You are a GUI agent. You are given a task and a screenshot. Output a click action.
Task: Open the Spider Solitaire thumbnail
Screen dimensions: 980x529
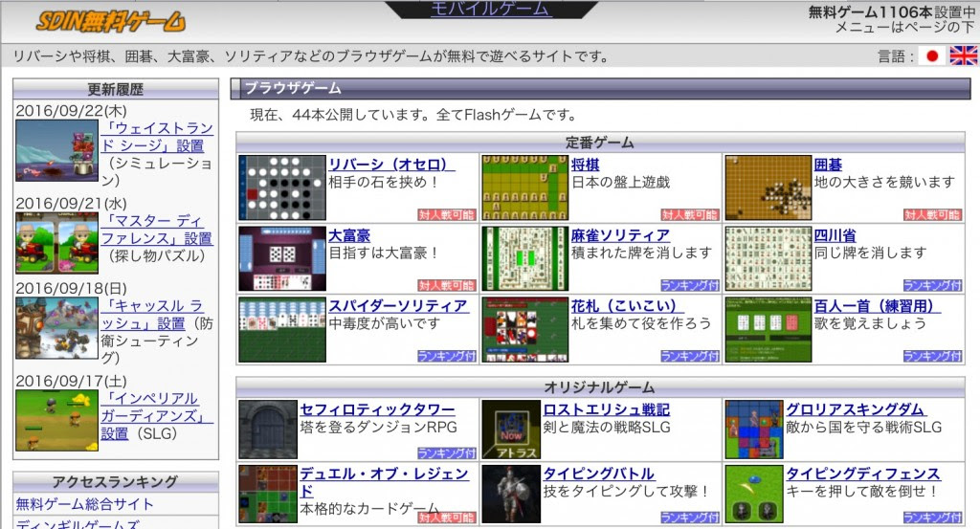coord(282,329)
